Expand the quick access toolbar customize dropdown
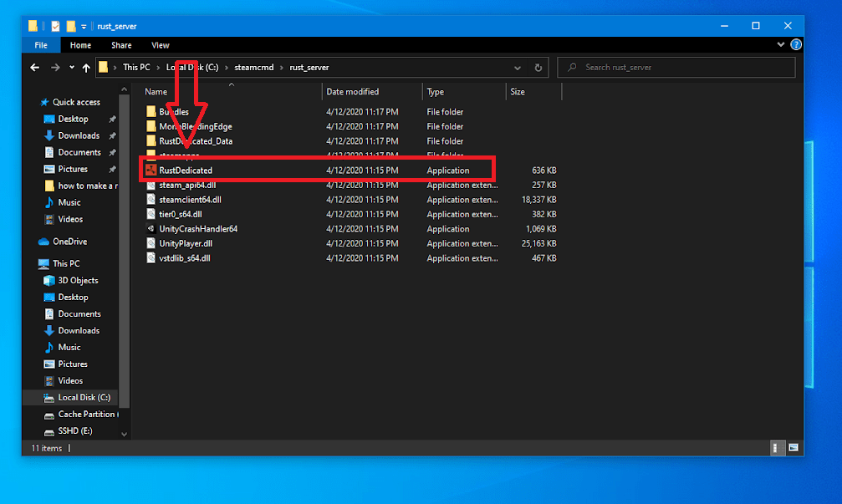842x504 pixels. coord(84,25)
